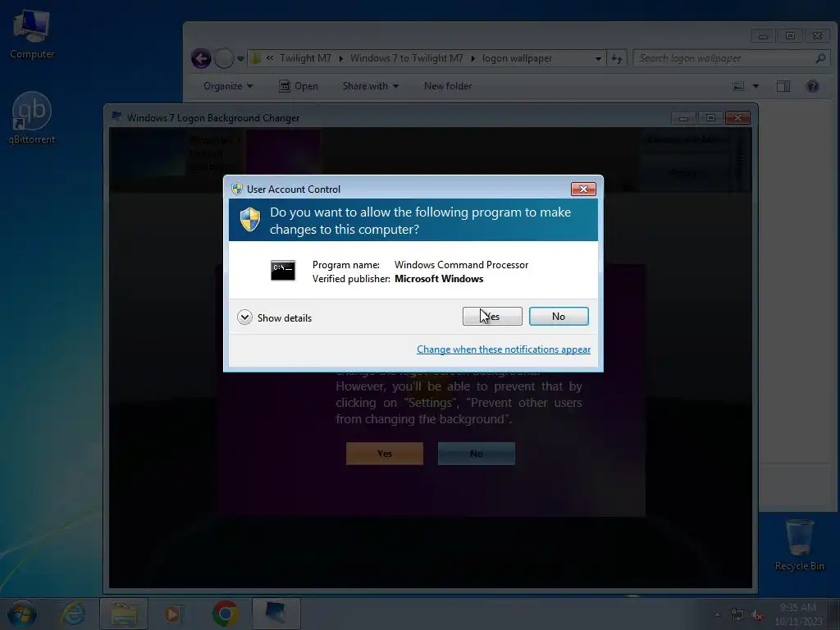Screen dimensions: 840x630
Task: Open recent locations dropdown in Explorer
Action: pyautogui.click(x=240, y=58)
